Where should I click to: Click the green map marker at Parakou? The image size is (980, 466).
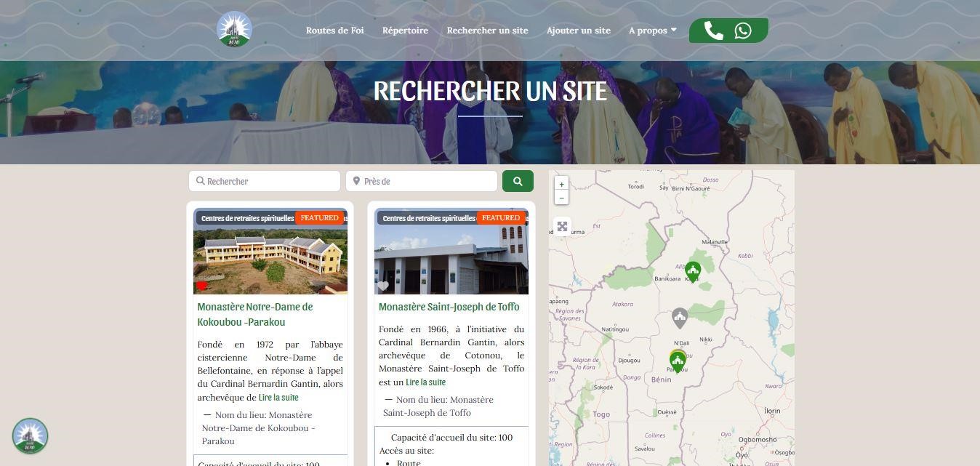point(678,361)
